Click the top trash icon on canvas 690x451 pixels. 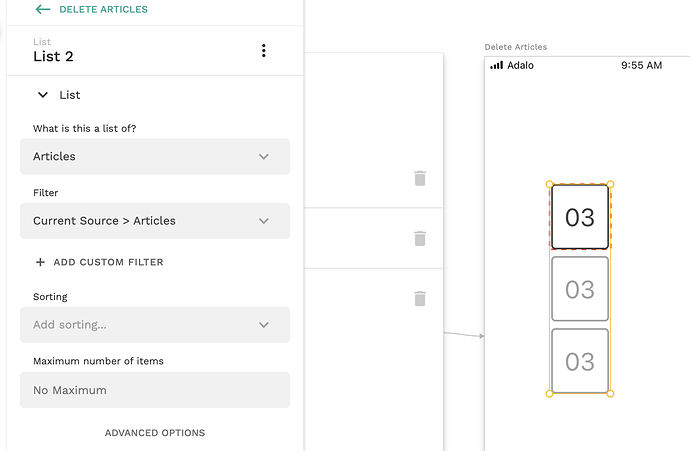(x=420, y=178)
